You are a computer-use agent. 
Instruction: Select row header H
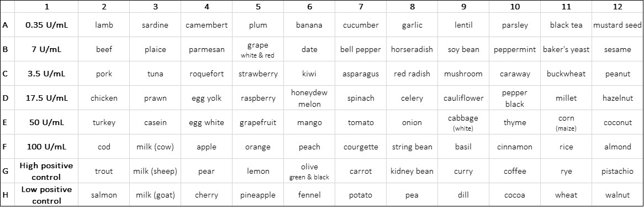pyautogui.click(x=7, y=195)
